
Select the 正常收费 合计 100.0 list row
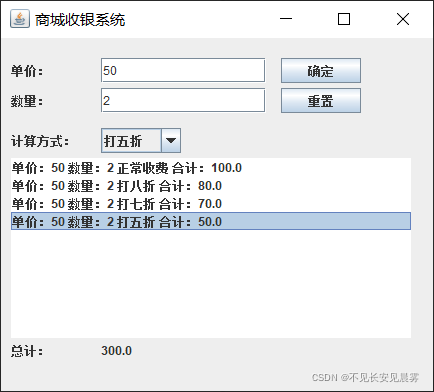click(x=211, y=168)
